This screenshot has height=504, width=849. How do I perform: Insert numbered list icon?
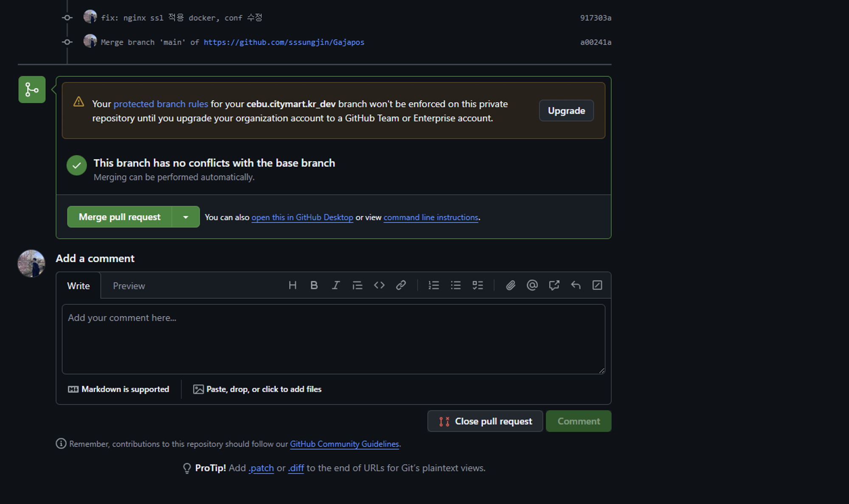tap(434, 285)
